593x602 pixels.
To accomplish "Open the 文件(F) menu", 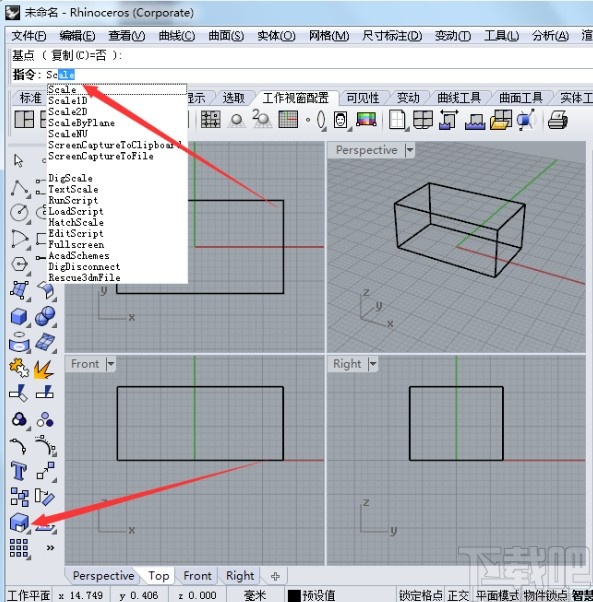I will coord(29,36).
